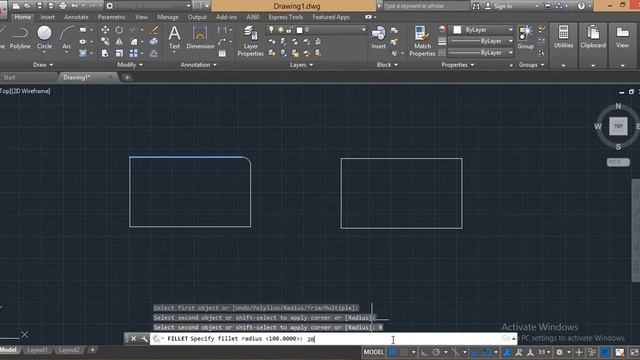
Task: Select the Circle tool
Action: pyautogui.click(x=44, y=38)
